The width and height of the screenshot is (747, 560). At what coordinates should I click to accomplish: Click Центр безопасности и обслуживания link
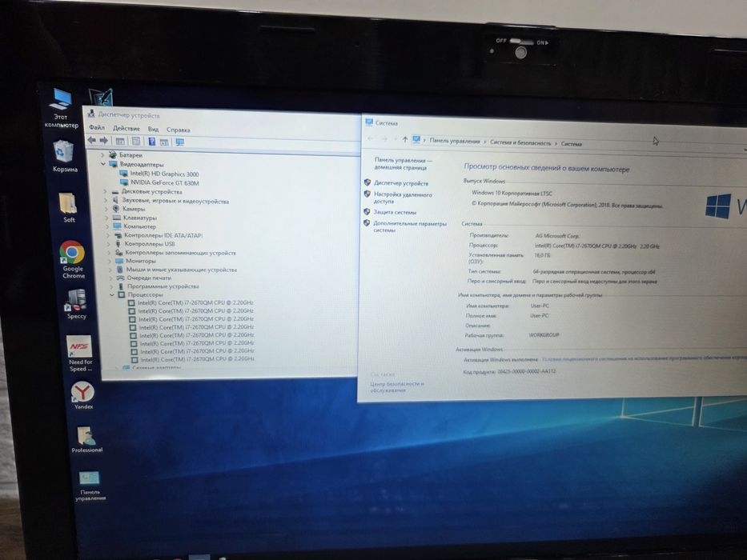(x=397, y=386)
